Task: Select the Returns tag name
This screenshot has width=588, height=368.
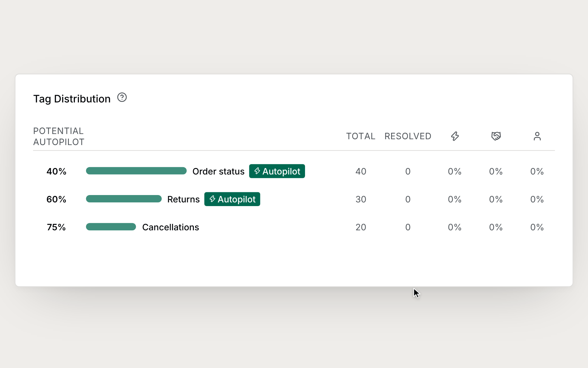Action: (183, 199)
